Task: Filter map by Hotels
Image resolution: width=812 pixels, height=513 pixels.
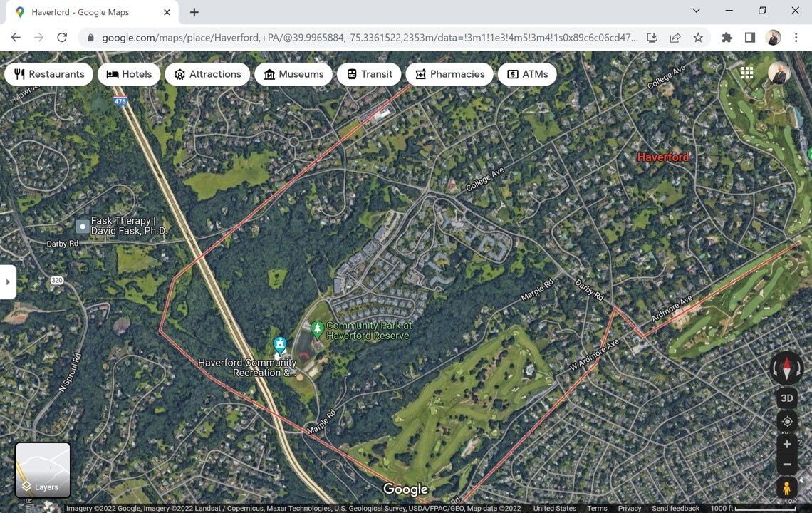Action: coord(129,74)
